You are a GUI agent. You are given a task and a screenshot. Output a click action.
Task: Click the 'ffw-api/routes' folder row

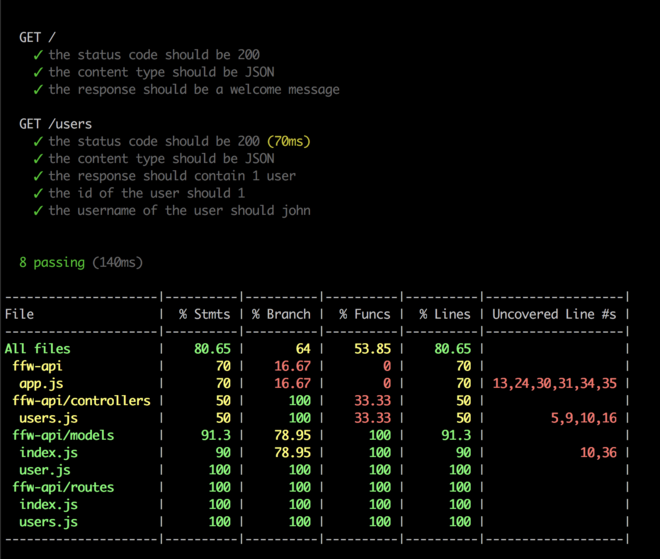(x=63, y=487)
